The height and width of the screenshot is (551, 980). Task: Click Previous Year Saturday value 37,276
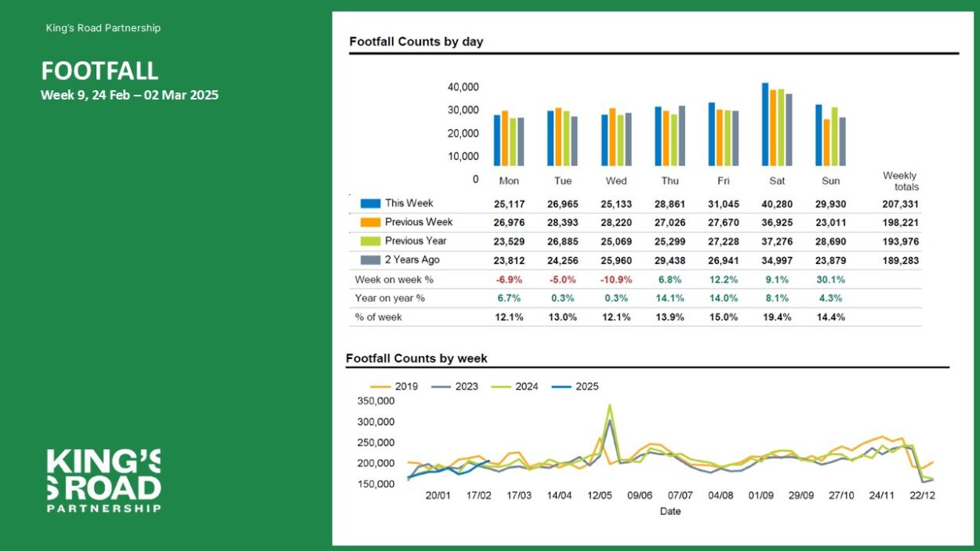(x=776, y=241)
